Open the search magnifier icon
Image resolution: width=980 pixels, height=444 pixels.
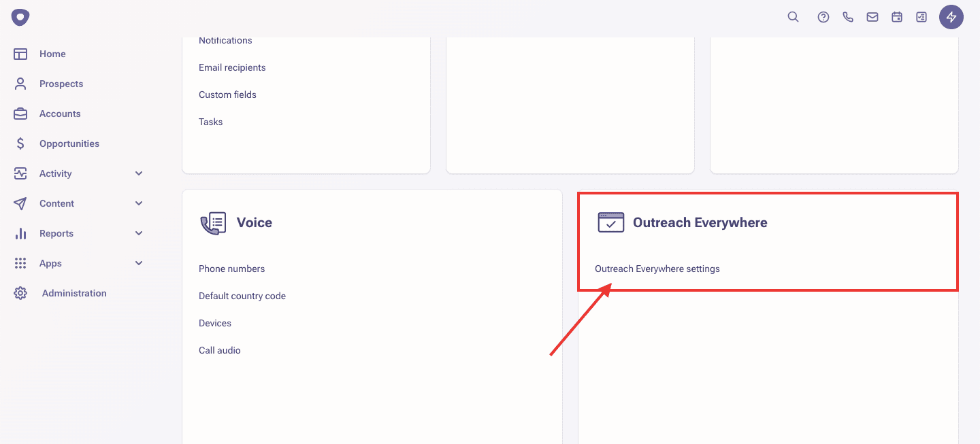coord(793,17)
